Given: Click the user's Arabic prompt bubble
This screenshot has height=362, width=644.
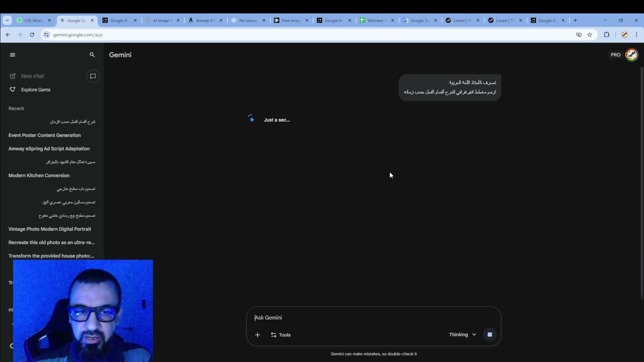Looking at the screenshot, I should click(450, 87).
